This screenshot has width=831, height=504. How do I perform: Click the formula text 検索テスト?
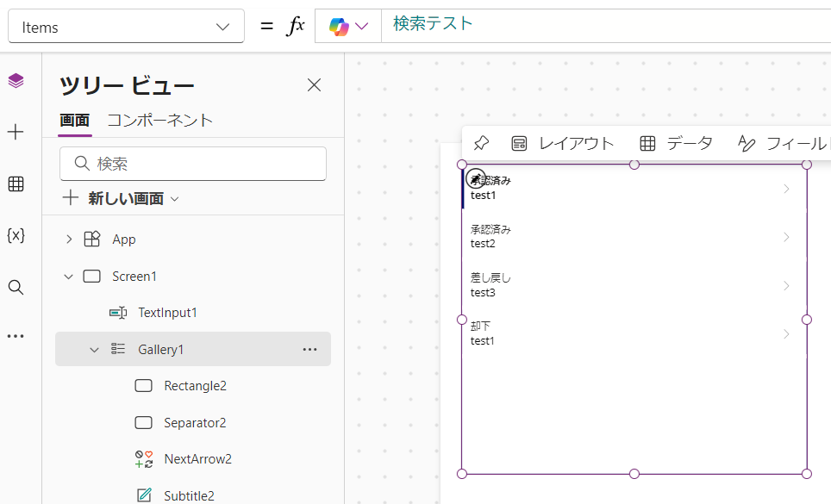(433, 23)
